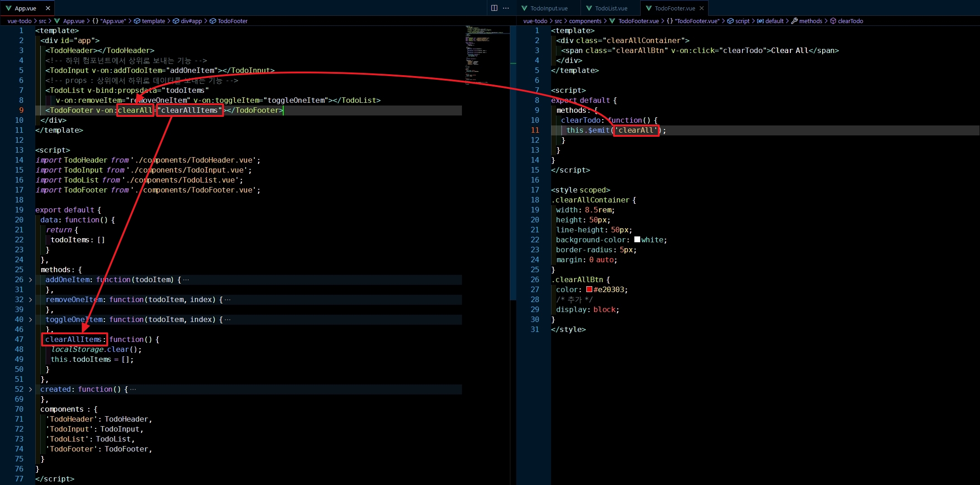Click clearTodo in the right breadcrumb
Screen dimensions: 980x485
(x=850, y=21)
